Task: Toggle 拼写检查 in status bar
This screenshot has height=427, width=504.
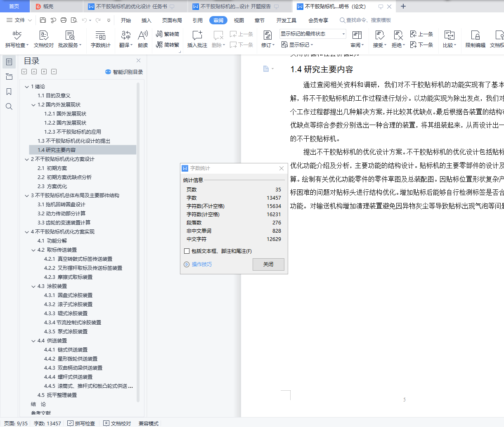Action: coord(81,423)
